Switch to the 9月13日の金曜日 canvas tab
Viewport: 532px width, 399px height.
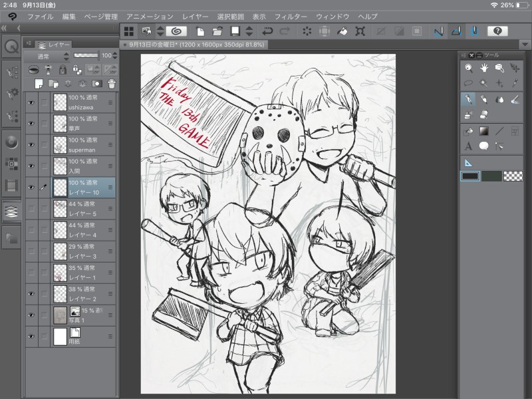194,45
